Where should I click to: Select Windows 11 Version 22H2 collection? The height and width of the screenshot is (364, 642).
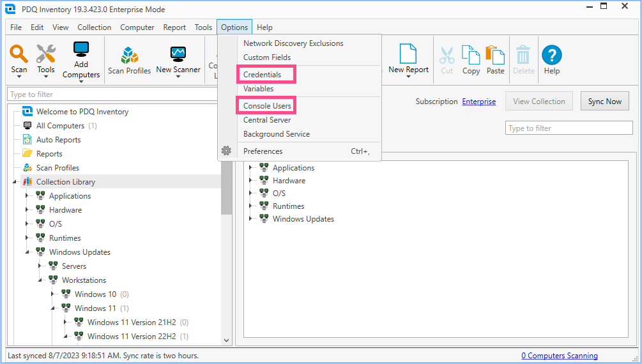click(x=132, y=336)
